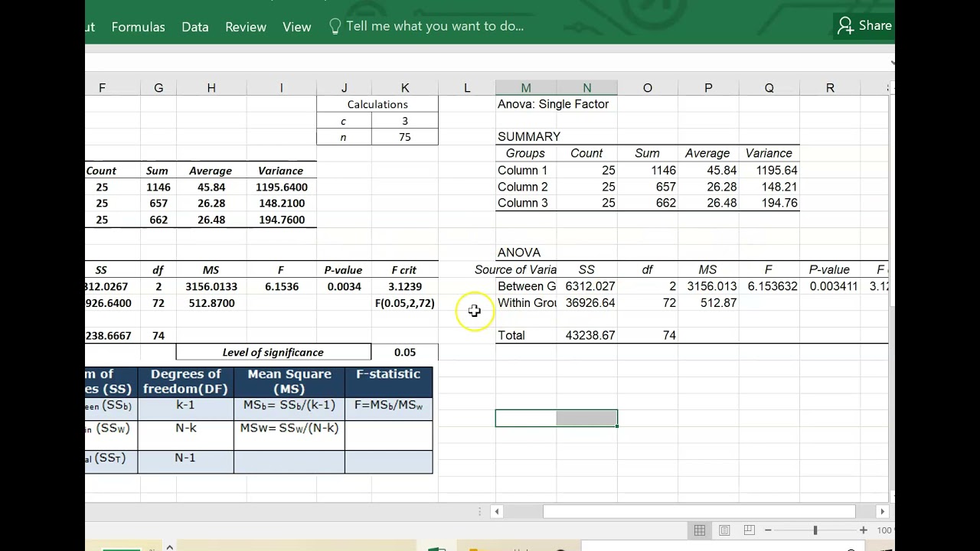Screen dimensions: 980x551
Task: Select column L header
Action: [x=467, y=88]
